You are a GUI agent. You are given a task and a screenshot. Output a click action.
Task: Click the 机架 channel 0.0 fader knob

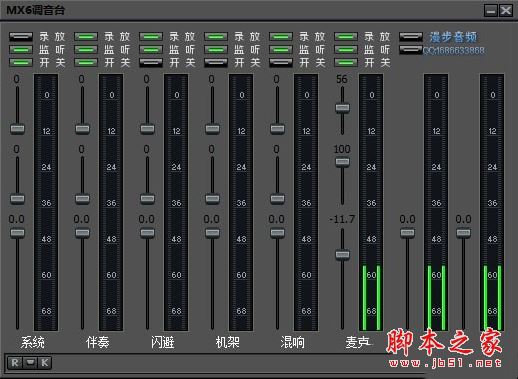click(212, 233)
